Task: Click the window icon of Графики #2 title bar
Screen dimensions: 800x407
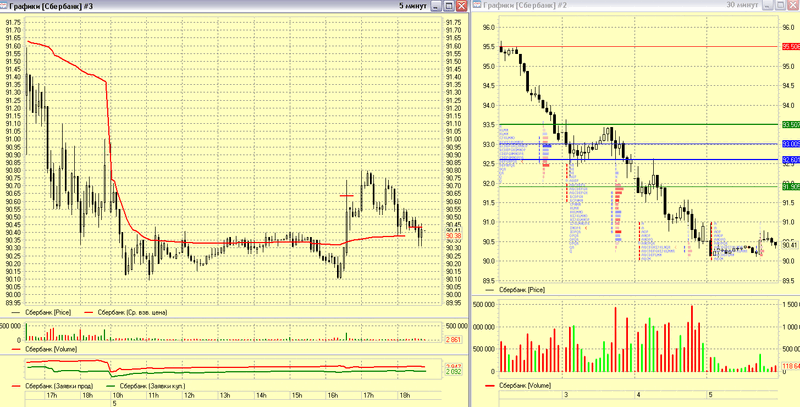Action: (477, 6)
